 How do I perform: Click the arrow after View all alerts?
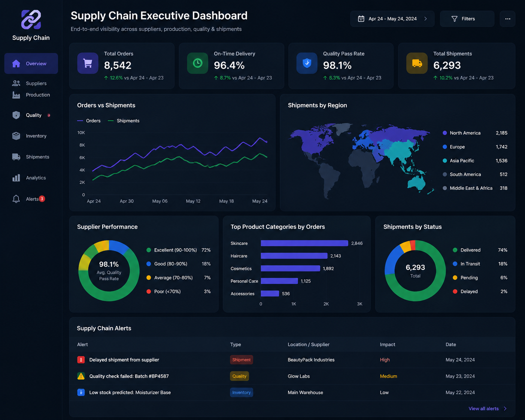(505, 409)
